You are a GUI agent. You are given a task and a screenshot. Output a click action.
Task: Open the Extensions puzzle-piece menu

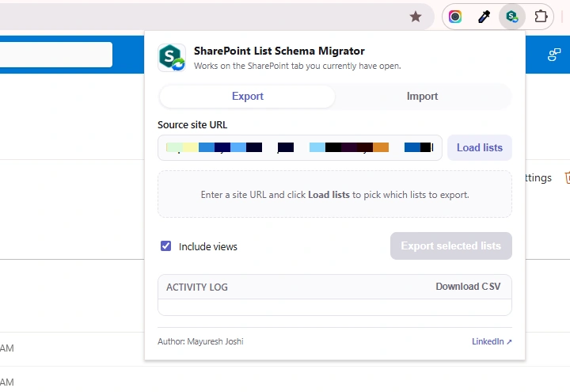541,17
